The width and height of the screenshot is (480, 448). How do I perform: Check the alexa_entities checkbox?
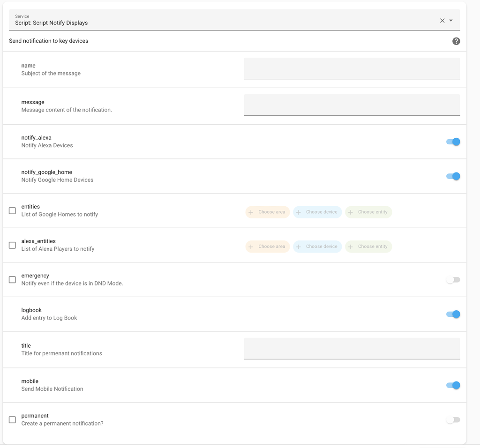[x=12, y=245]
